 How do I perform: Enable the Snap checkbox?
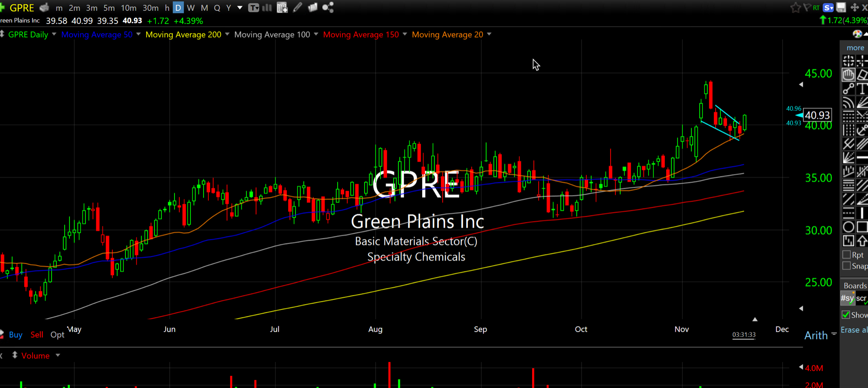click(846, 265)
